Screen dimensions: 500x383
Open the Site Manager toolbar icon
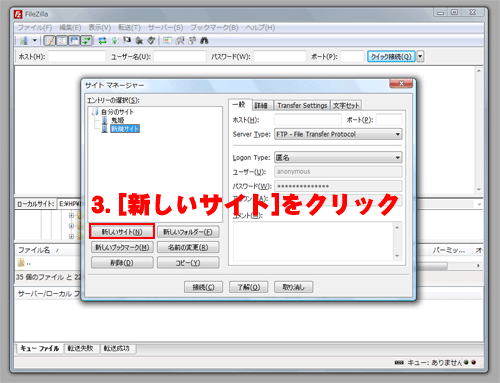click(24, 41)
